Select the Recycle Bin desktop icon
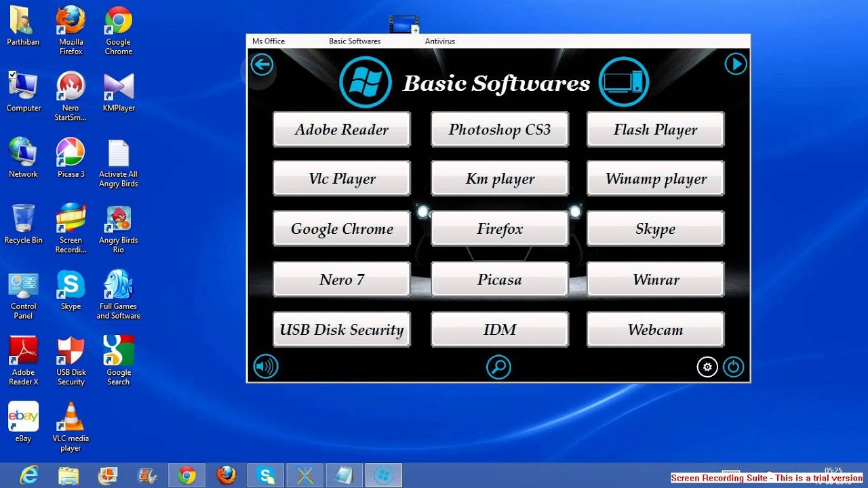Image resolution: width=868 pixels, height=488 pixels. click(23, 224)
